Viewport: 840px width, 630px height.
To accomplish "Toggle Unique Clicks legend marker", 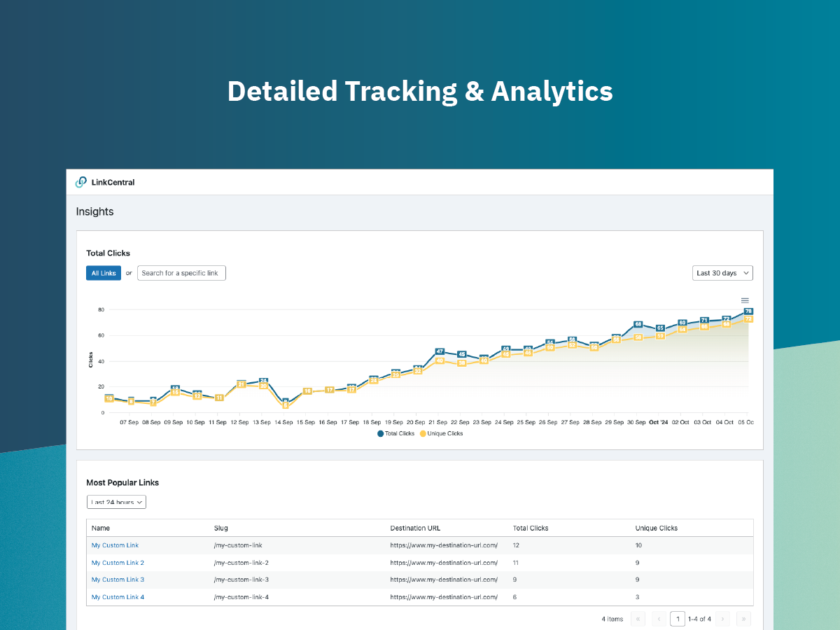I will (x=423, y=433).
